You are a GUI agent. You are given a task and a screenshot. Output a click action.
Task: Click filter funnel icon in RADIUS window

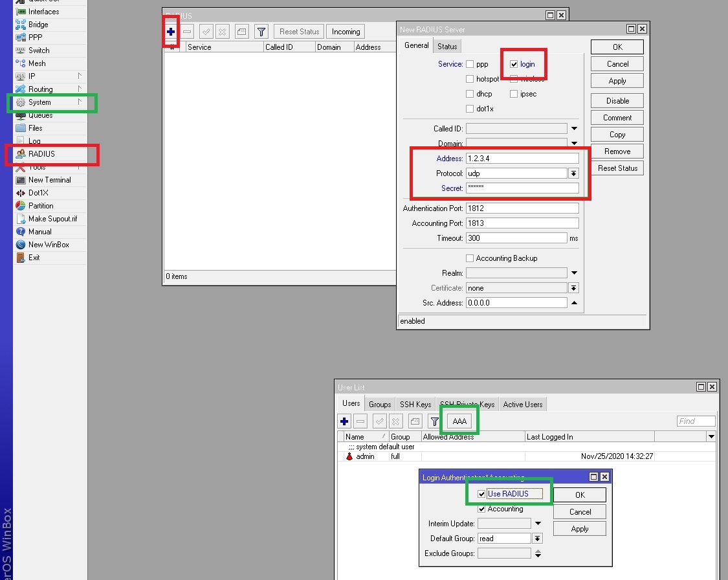click(261, 32)
